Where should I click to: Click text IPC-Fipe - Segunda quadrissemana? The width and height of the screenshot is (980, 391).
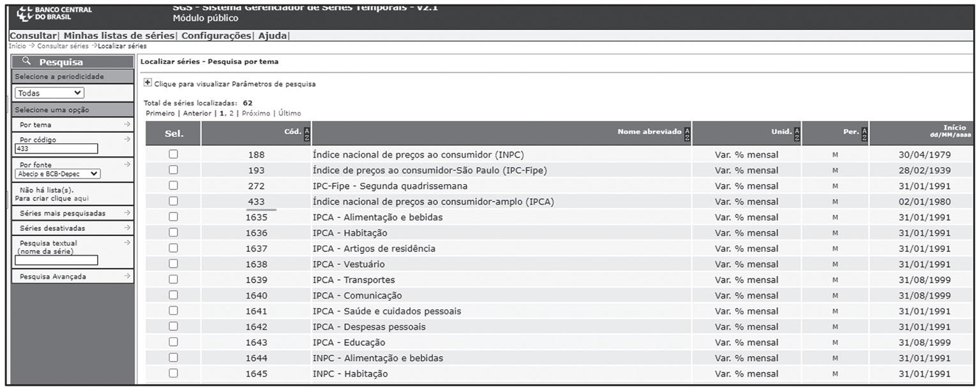[x=390, y=186]
